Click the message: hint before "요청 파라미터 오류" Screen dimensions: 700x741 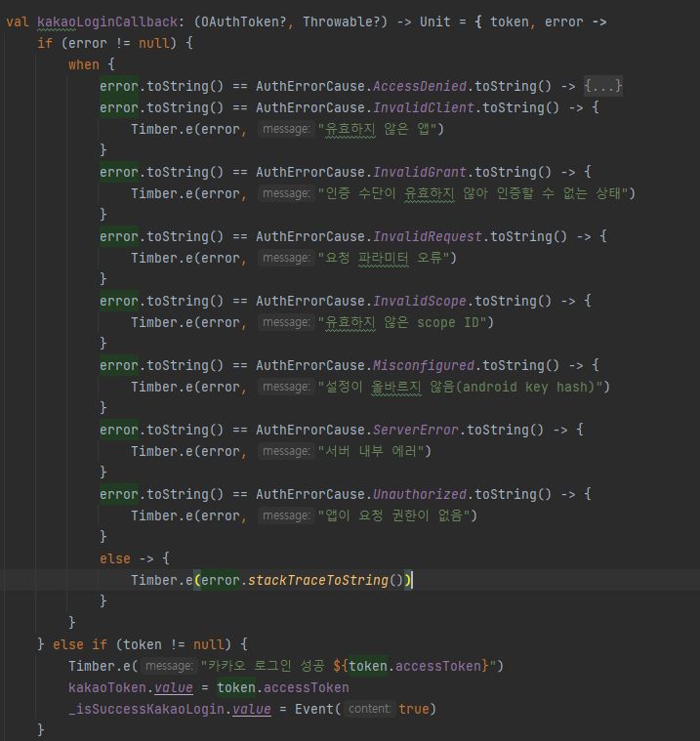[286, 258]
